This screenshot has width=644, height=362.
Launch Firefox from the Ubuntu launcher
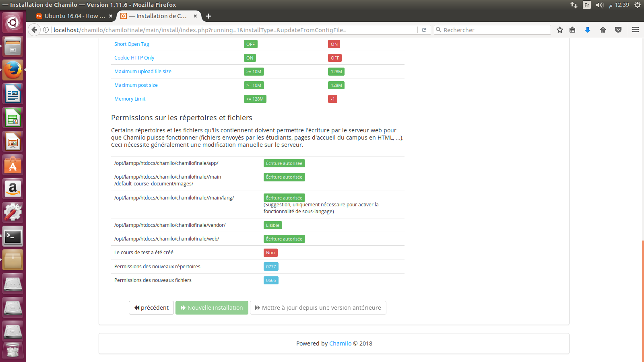click(13, 70)
